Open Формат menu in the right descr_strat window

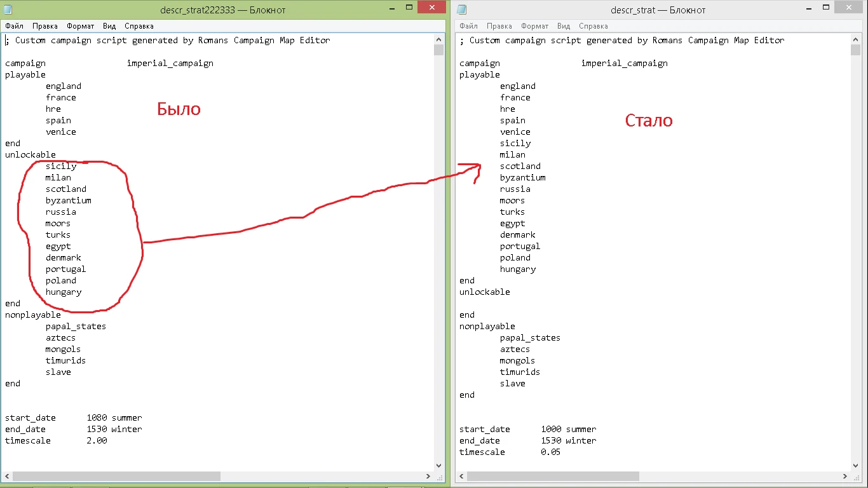[534, 26]
